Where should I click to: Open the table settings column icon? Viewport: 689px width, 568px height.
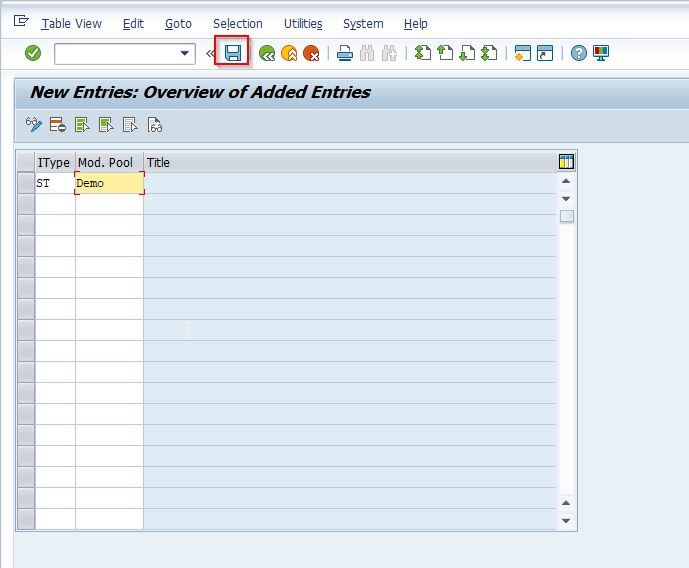click(x=566, y=162)
